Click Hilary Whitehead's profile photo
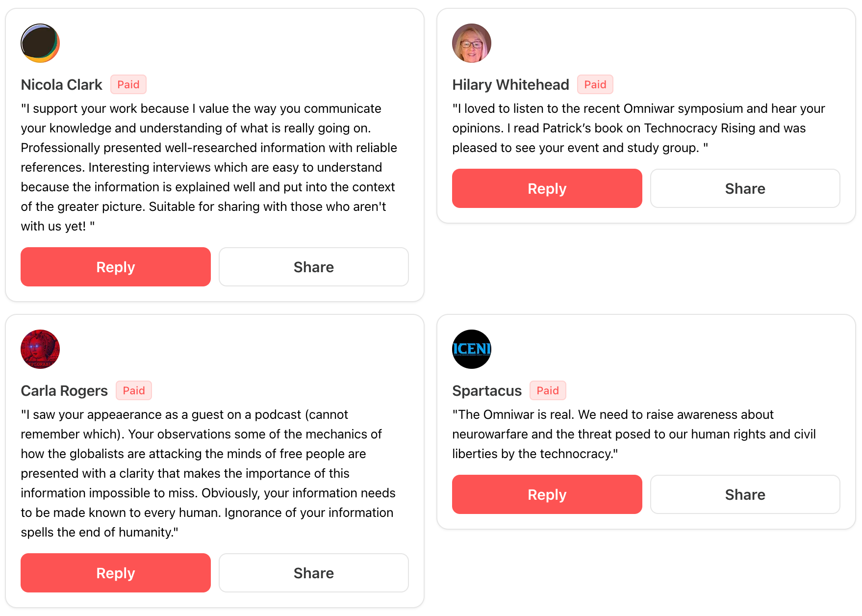 (x=471, y=43)
